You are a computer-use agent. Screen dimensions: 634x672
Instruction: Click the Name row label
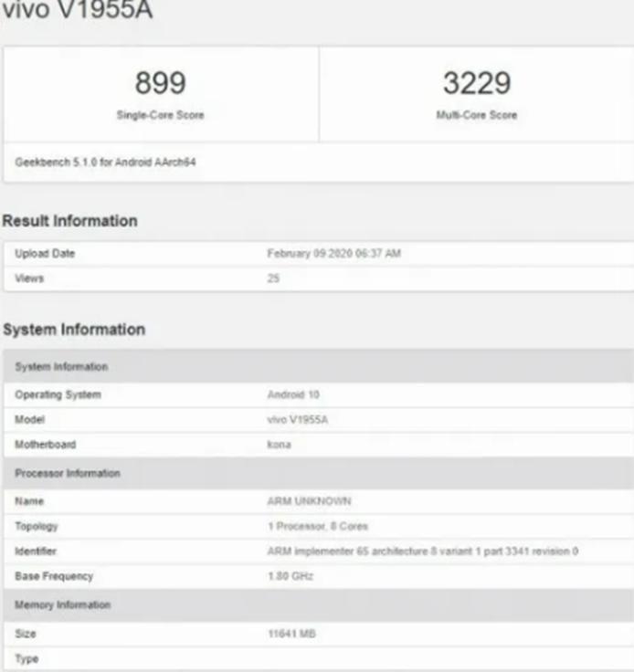coord(29,501)
